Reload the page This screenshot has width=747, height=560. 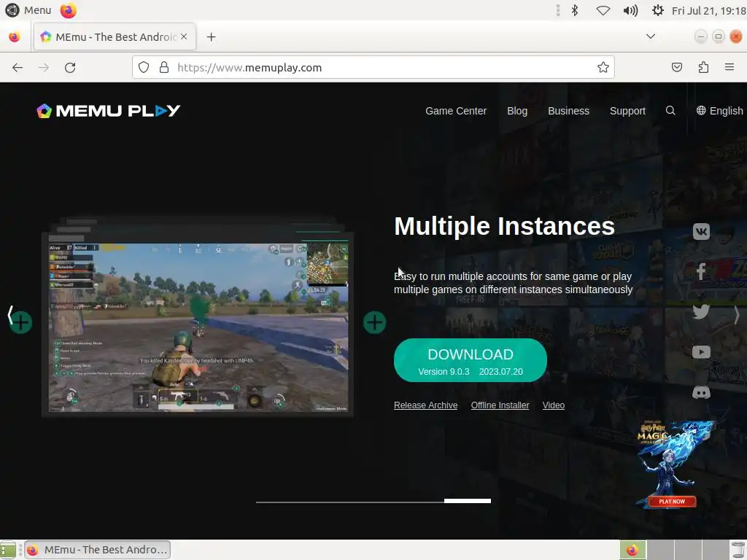coord(70,68)
